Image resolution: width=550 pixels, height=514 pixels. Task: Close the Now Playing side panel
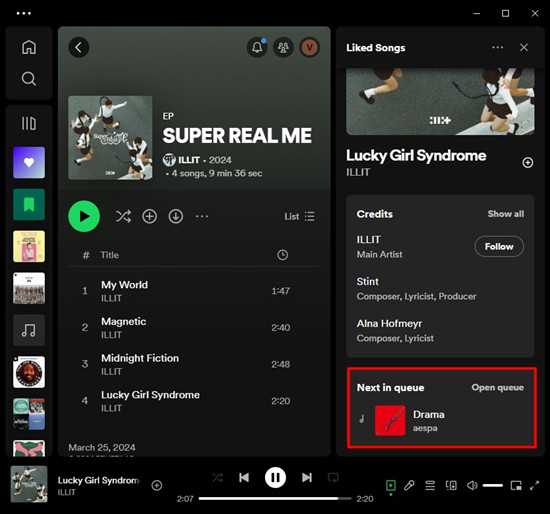coord(524,47)
